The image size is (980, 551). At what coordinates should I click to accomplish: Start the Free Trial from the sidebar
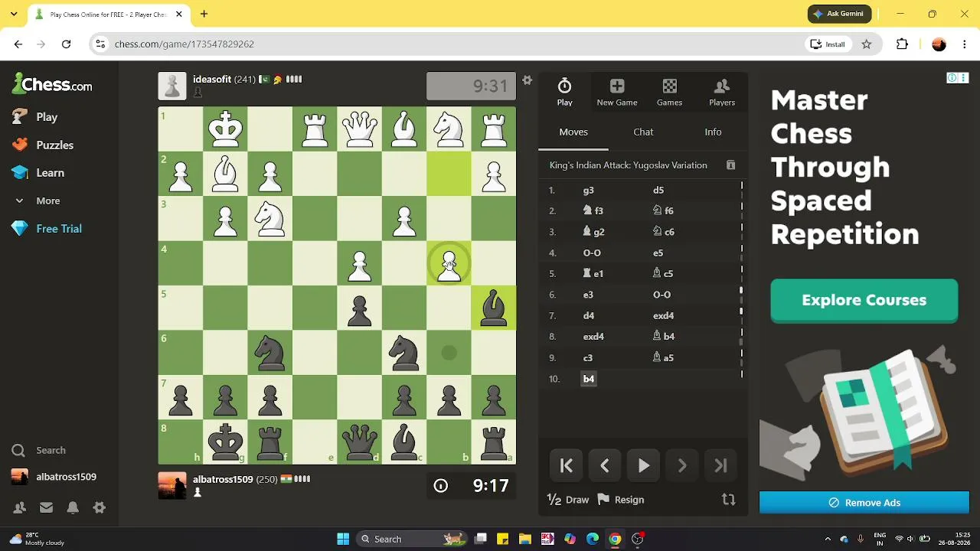[59, 229]
